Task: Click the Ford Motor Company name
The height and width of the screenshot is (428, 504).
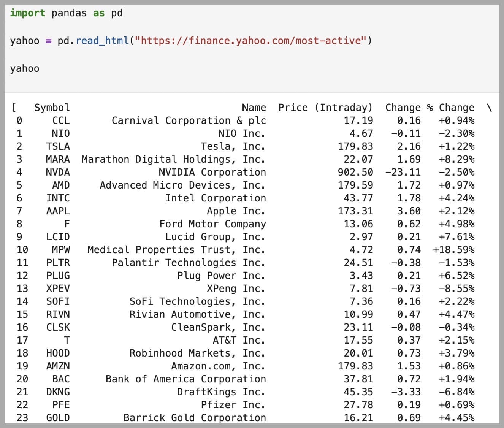Action: [x=212, y=224]
